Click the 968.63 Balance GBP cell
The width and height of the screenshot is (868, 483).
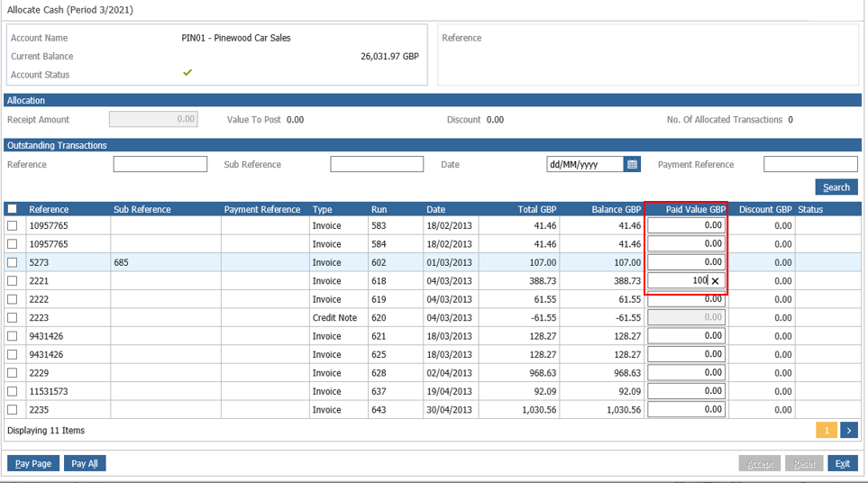601,373
